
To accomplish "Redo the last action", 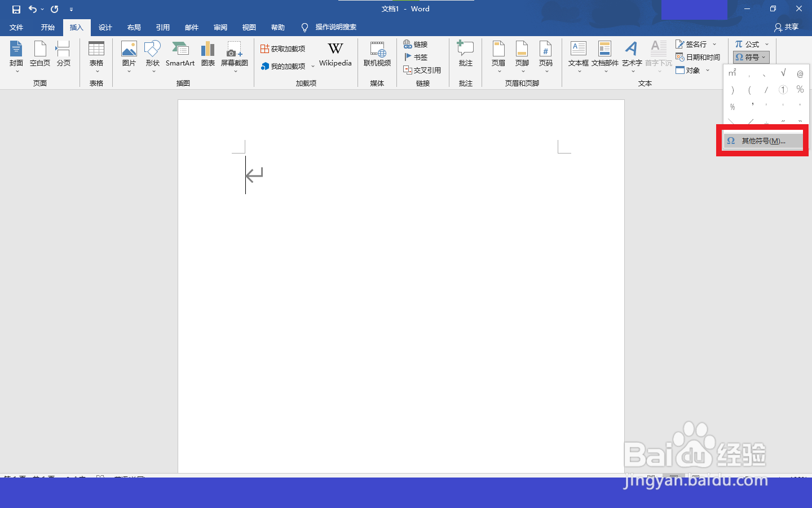I will pyautogui.click(x=55, y=9).
